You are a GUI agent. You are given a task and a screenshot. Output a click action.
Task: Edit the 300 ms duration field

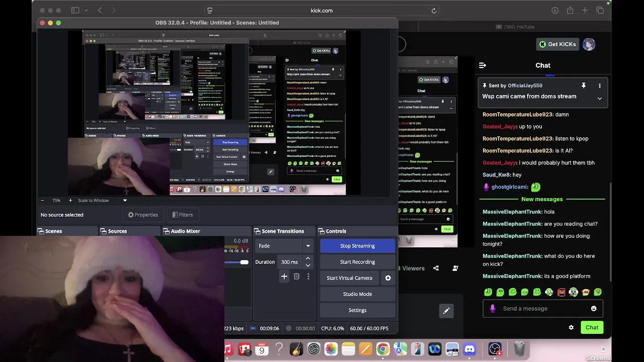point(289,262)
